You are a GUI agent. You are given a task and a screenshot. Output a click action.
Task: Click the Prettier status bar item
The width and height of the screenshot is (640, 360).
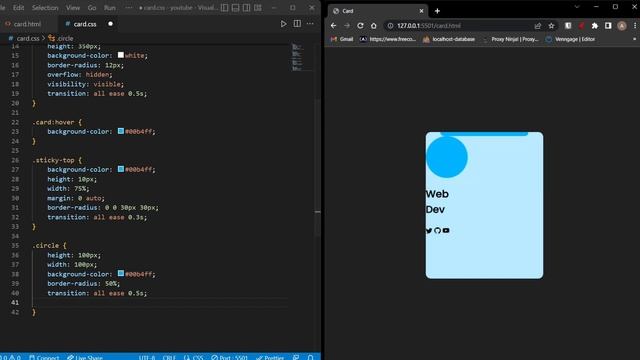coord(270,357)
